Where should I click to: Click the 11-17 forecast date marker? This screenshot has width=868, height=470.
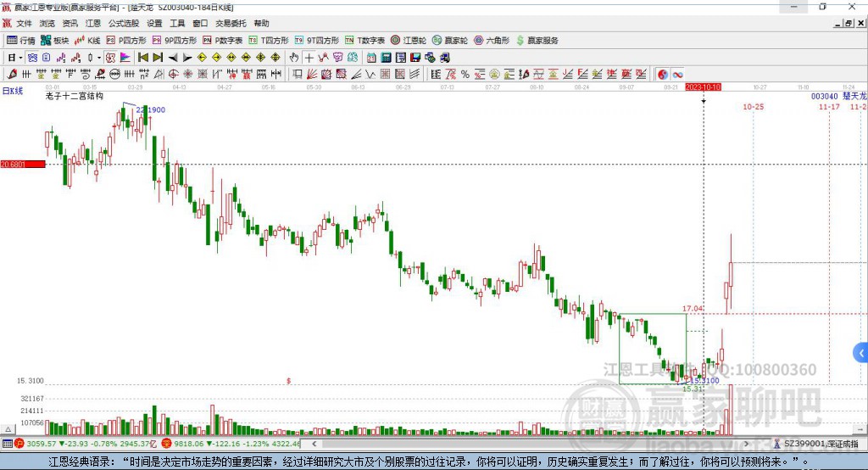tap(829, 106)
